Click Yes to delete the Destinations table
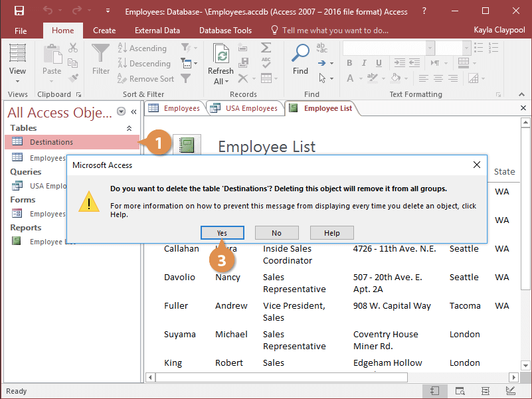This screenshot has width=532, height=399. [x=222, y=232]
